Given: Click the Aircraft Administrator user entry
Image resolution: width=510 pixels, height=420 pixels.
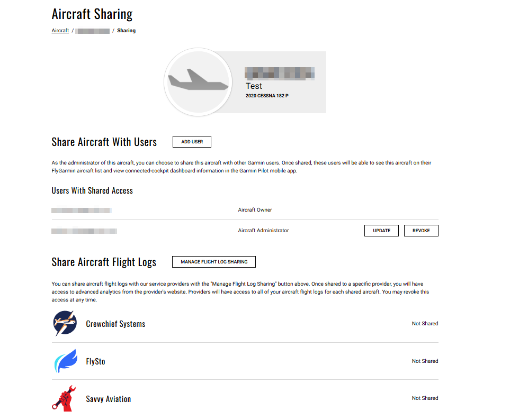Looking at the screenshot, I should pyautogui.click(x=84, y=231).
